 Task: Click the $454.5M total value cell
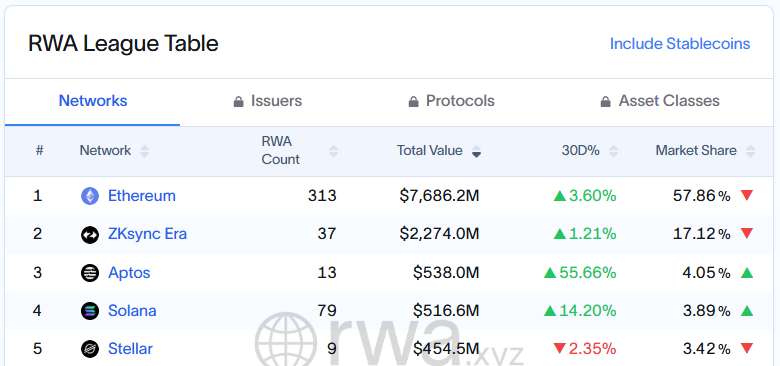[446, 349]
